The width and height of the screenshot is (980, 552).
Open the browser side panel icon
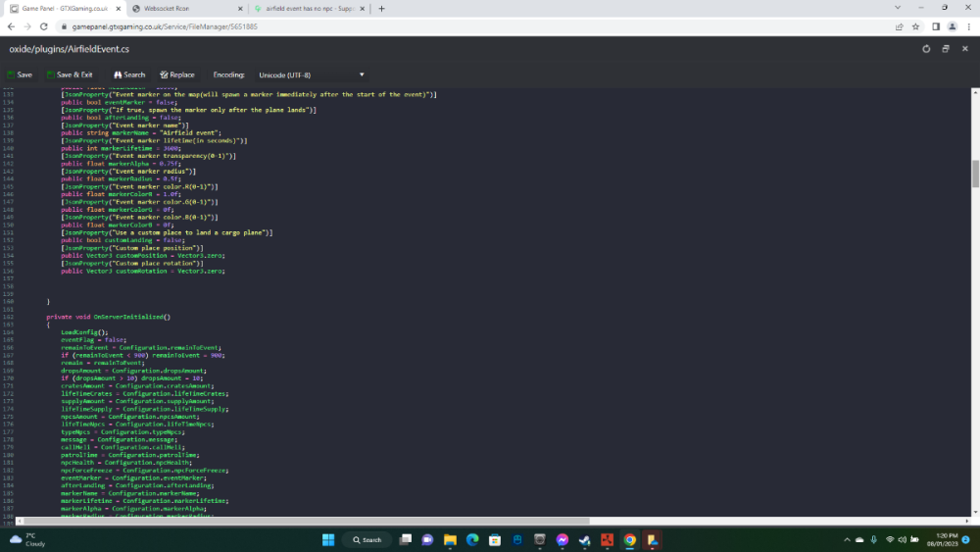click(936, 26)
